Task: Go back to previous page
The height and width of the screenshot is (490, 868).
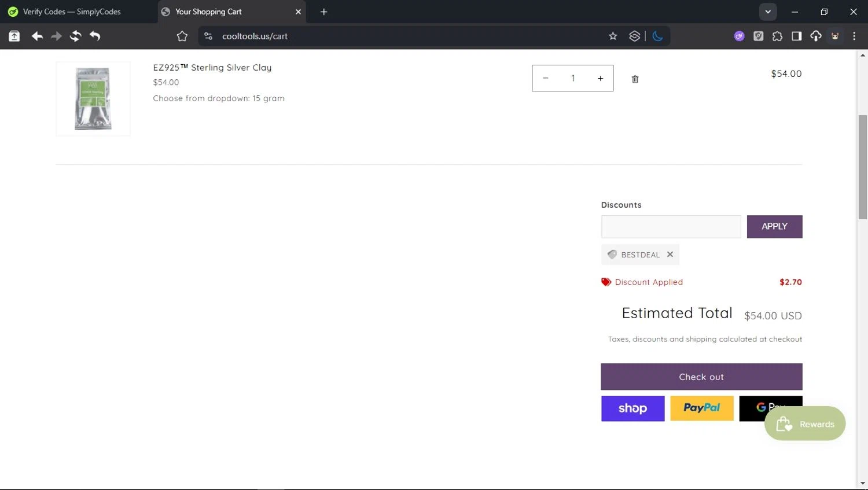Action: (37, 36)
